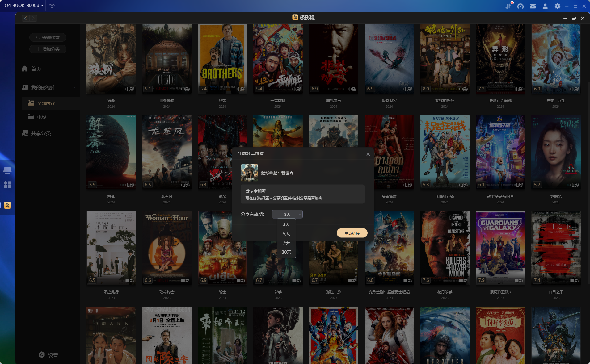The image size is (590, 364).
Task: Open 共享分类 sharing icon
Action: (x=25, y=133)
